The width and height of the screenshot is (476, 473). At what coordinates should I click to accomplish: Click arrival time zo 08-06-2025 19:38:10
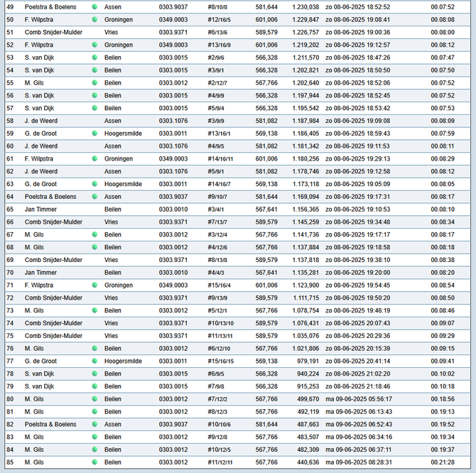point(357,260)
